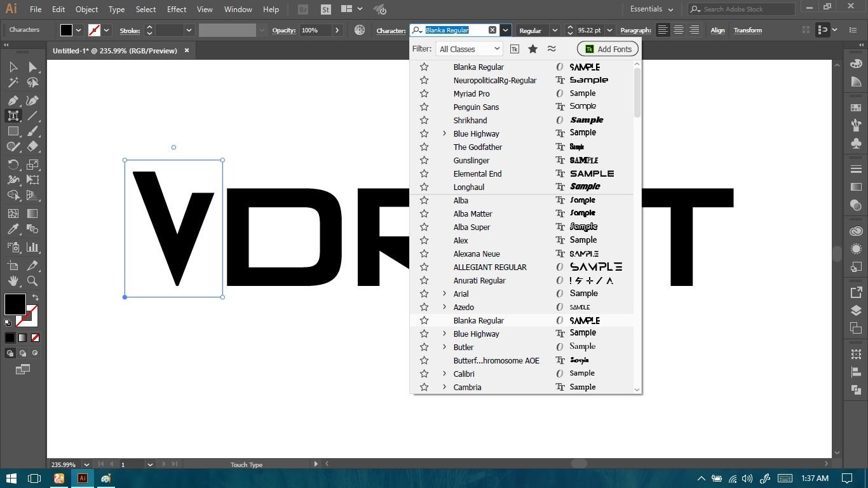Click the Eraser tool
868x488 pixels.
click(32, 146)
